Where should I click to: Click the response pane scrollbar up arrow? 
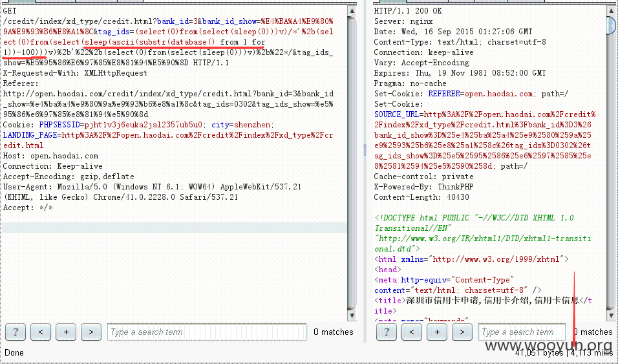[x=610, y=12]
